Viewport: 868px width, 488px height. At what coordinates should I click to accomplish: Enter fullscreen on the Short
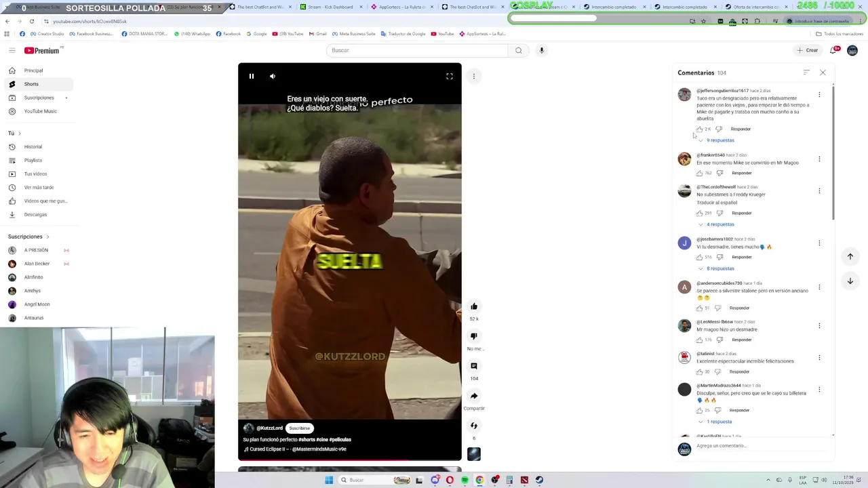click(x=449, y=77)
